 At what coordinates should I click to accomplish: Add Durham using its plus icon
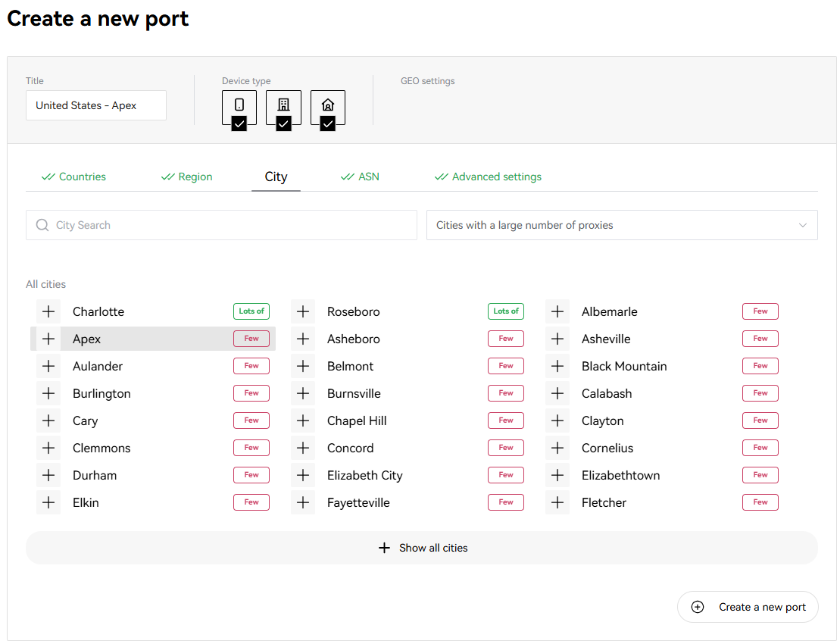[48, 475]
